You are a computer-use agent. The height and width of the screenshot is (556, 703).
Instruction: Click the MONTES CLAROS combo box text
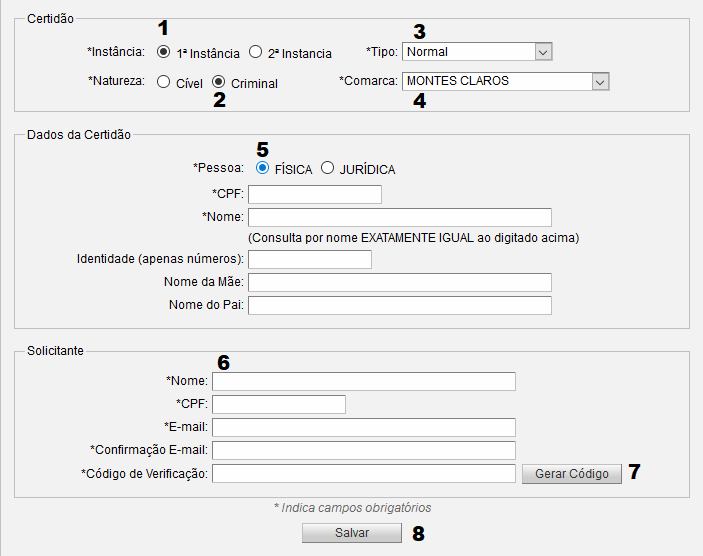point(458,81)
